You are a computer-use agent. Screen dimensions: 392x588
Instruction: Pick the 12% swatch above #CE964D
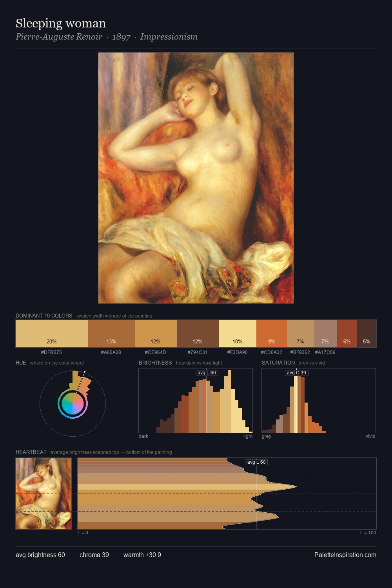pos(156,334)
